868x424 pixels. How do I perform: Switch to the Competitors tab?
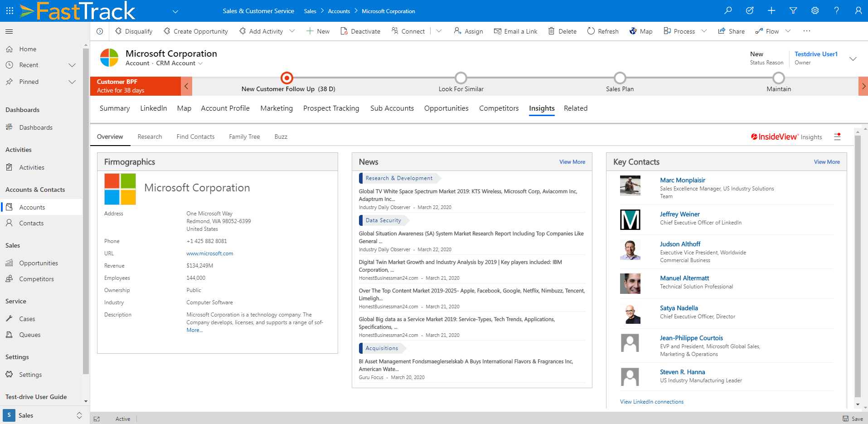[x=499, y=108]
